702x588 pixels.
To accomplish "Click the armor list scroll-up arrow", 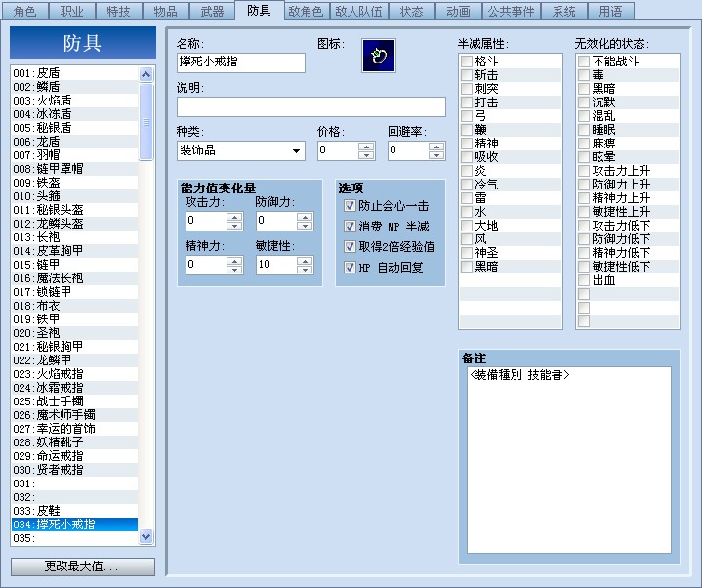I will (x=145, y=74).
